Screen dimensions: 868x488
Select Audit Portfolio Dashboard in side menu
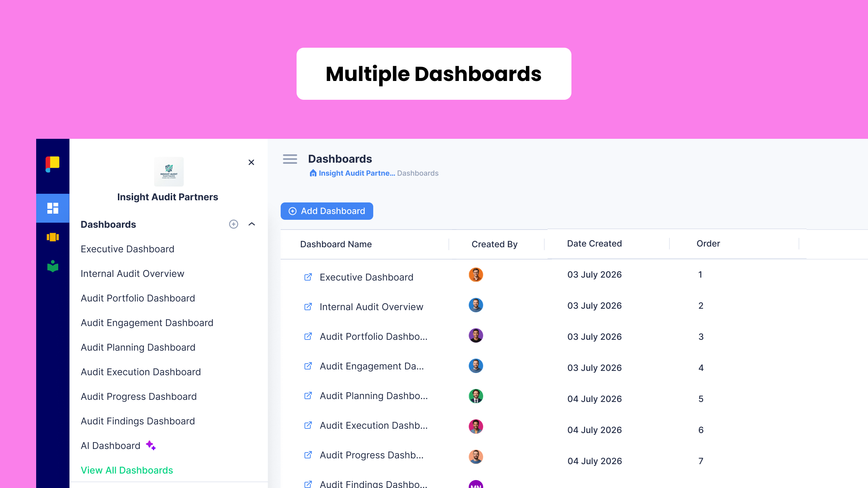point(138,298)
